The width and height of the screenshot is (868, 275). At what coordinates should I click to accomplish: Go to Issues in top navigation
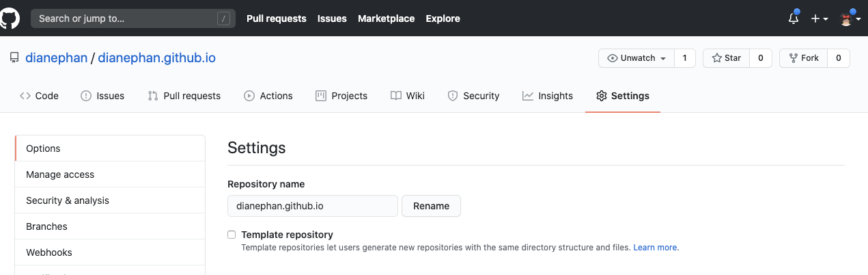pos(332,18)
